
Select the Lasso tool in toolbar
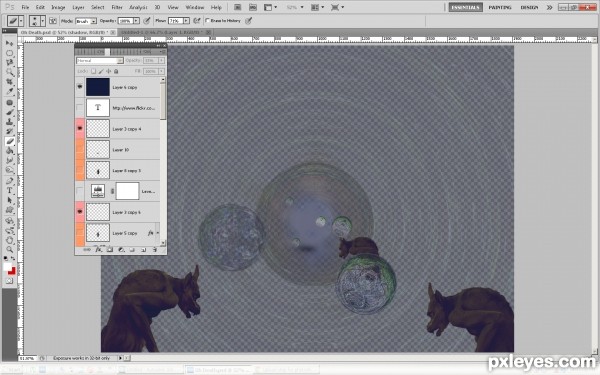pos(10,62)
